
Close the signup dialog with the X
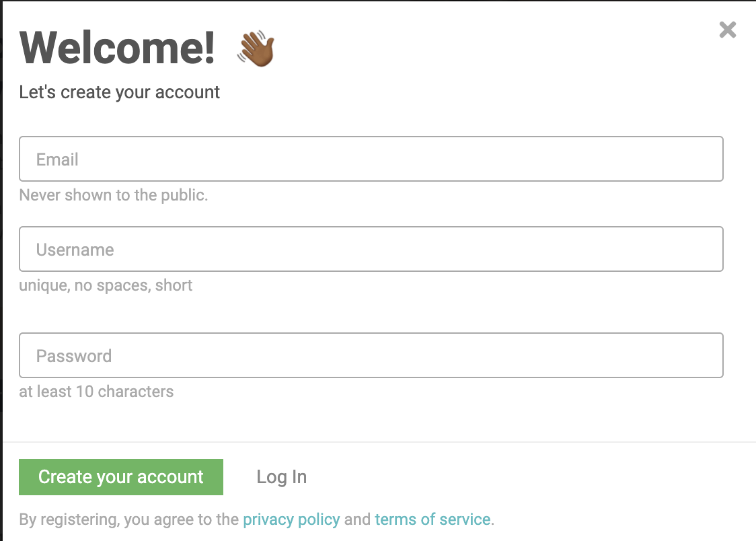(728, 30)
